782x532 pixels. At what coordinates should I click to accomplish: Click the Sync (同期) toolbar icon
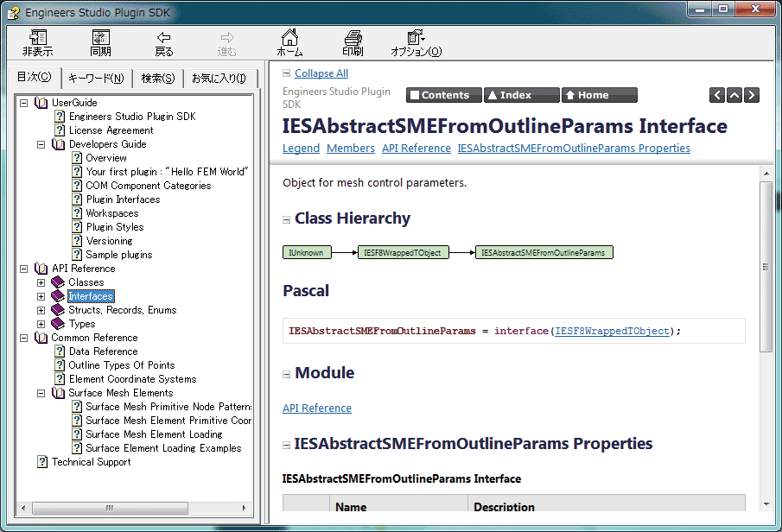tap(100, 38)
